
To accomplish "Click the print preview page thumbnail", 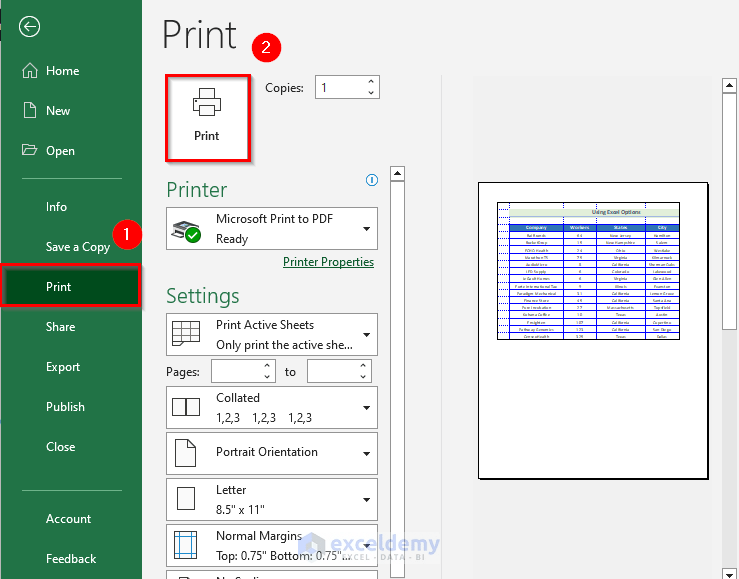I will click(x=593, y=330).
